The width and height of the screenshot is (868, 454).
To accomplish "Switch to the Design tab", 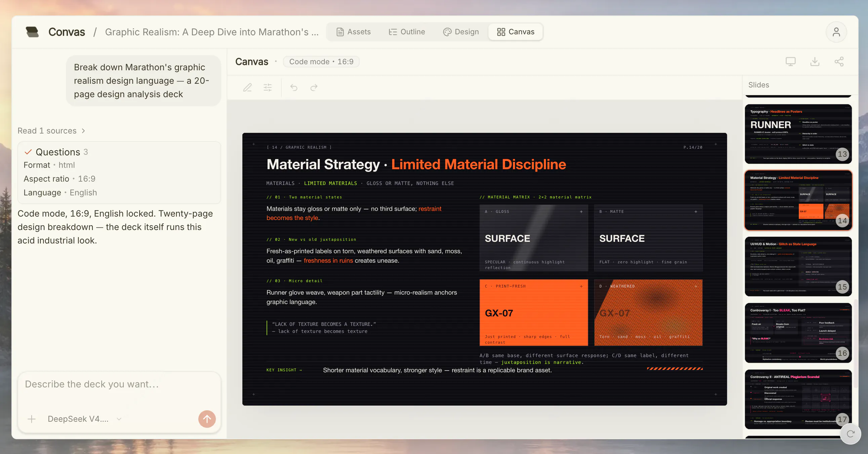I will click(x=461, y=32).
